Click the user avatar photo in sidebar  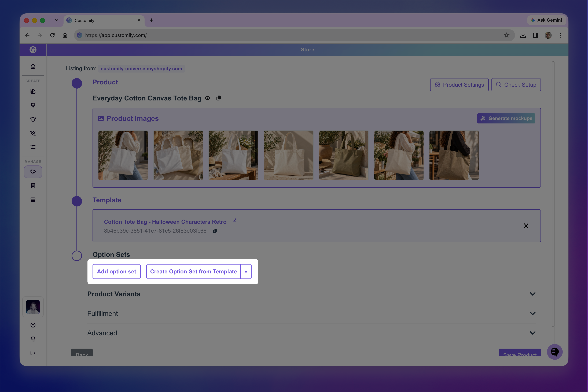coord(33,307)
